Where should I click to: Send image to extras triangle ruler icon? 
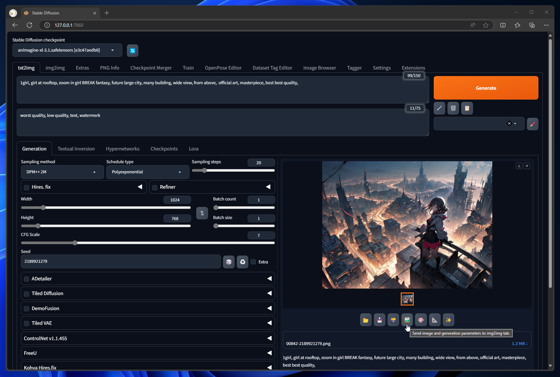click(x=434, y=320)
